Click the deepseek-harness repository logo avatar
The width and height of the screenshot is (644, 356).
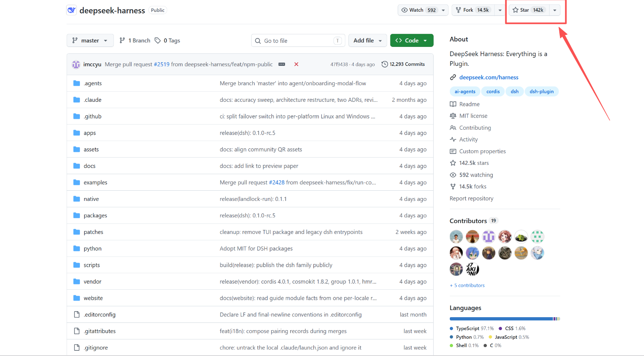click(x=71, y=10)
